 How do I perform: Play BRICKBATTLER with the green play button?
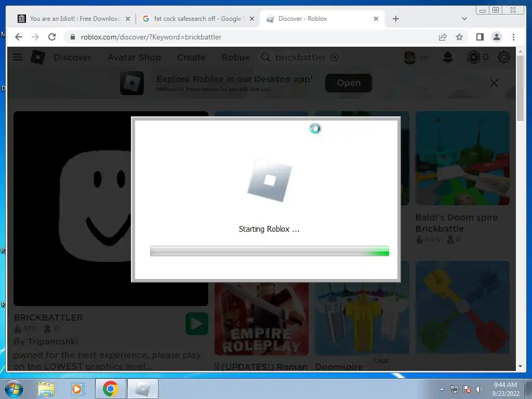pos(197,324)
